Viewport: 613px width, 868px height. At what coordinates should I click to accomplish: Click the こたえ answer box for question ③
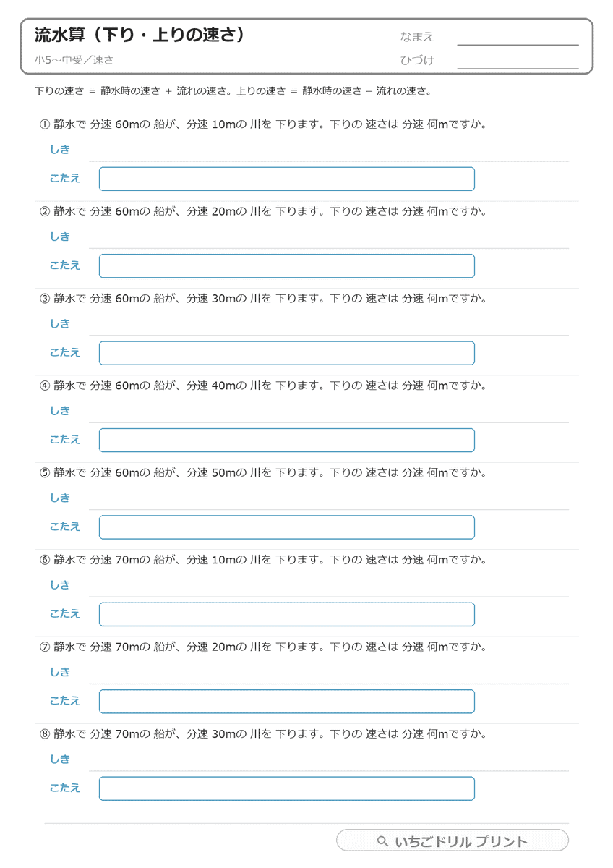[287, 353]
